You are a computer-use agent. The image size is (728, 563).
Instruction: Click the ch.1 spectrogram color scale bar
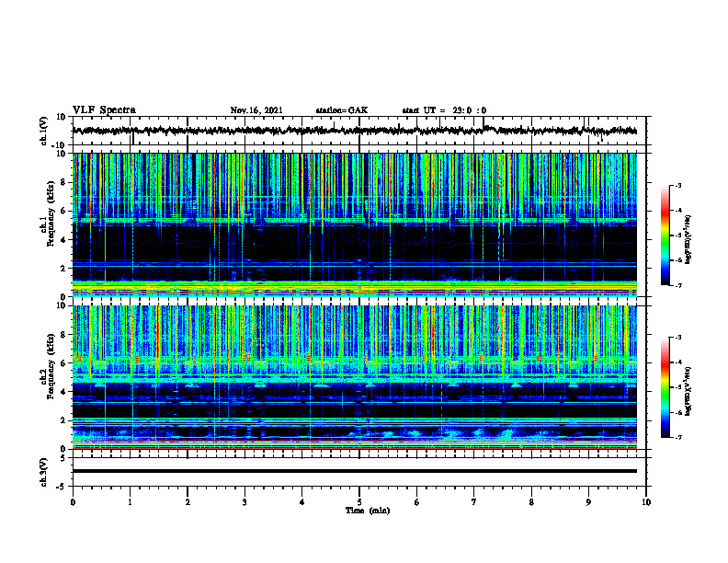point(665,236)
